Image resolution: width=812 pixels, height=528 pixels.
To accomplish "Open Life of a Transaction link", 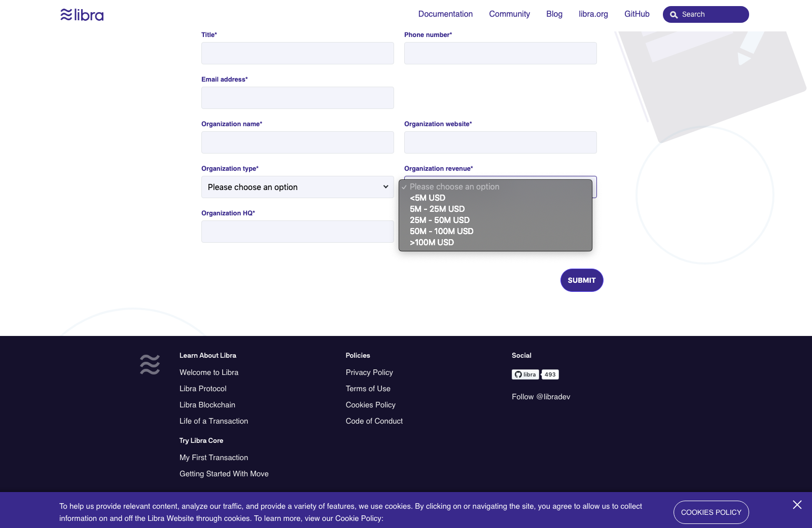I will [214, 421].
